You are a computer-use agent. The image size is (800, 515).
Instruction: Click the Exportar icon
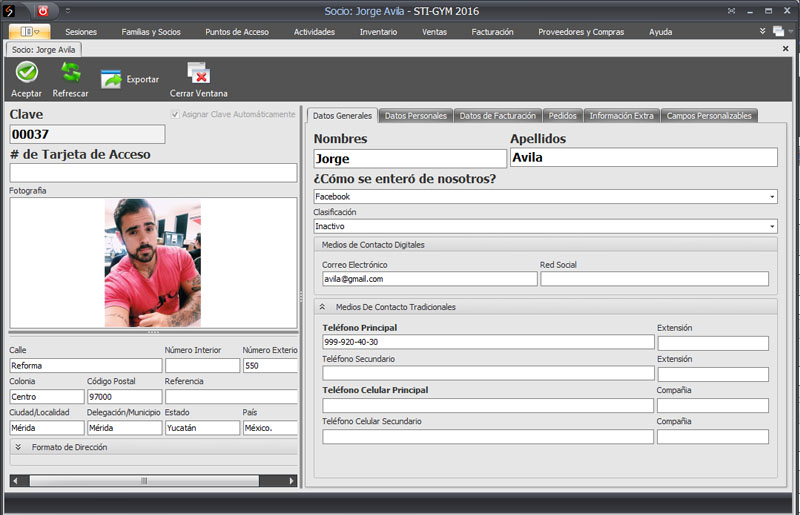tap(111, 79)
